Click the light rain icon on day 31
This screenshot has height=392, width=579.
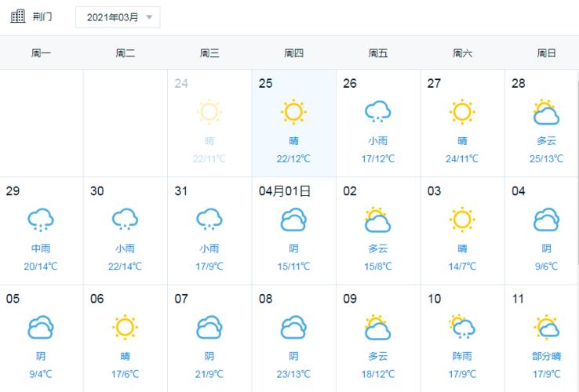pyautogui.click(x=209, y=220)
